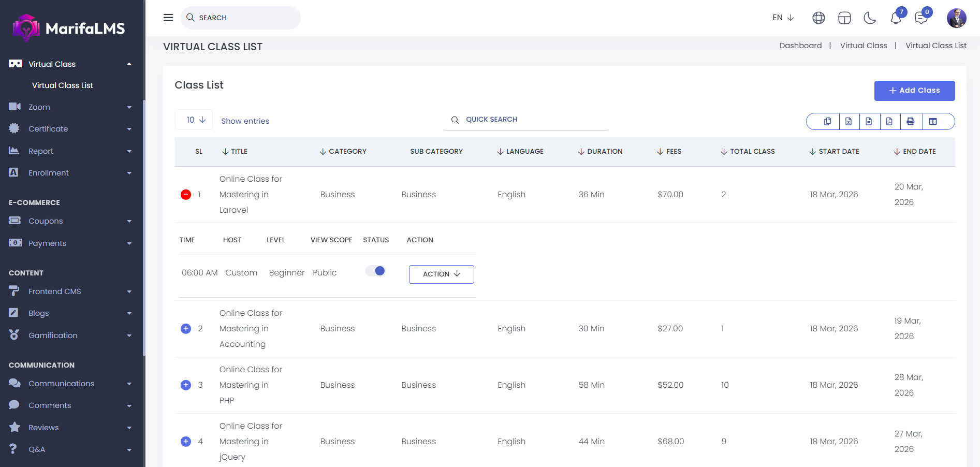Open the ACTION dropdown for Laravel class
Image resolution: width=980 pixels, height=467 pixels.
click(441, 274)
